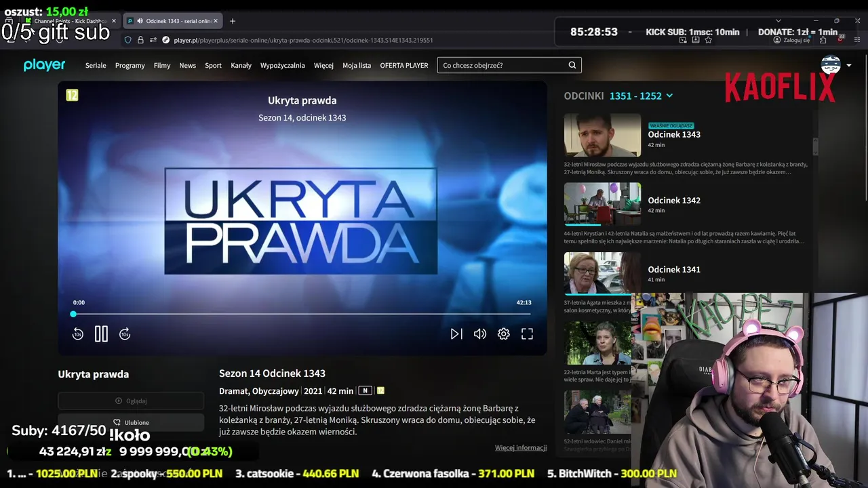Close the Odcinek 1343 tab
868x488 pixels.
coord(216,21)
